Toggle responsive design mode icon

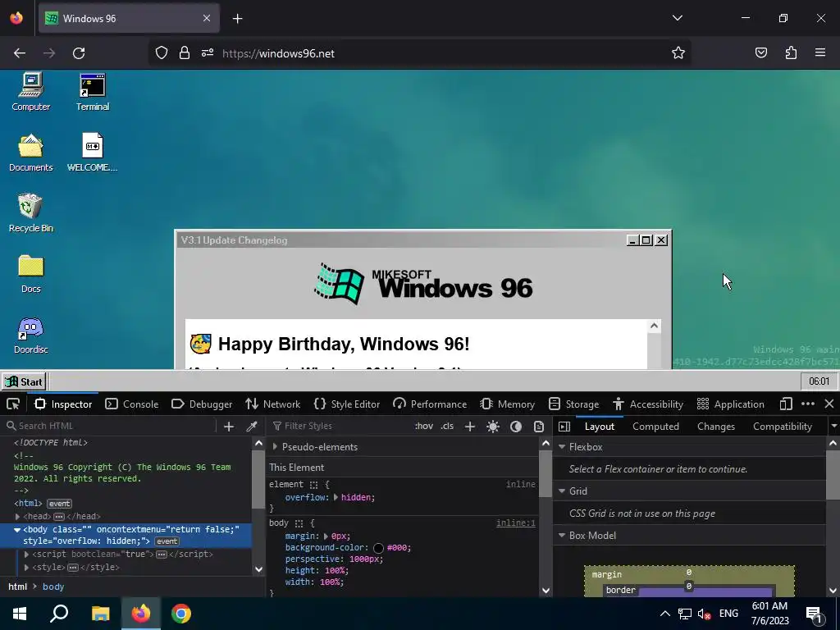(786, 404)
